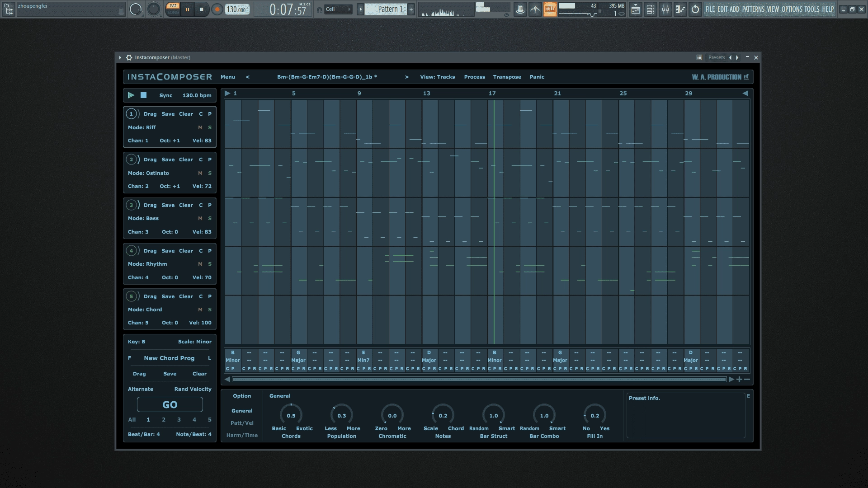
Task: Open the PATTERNS menu
Action: [x=753, y=9]
